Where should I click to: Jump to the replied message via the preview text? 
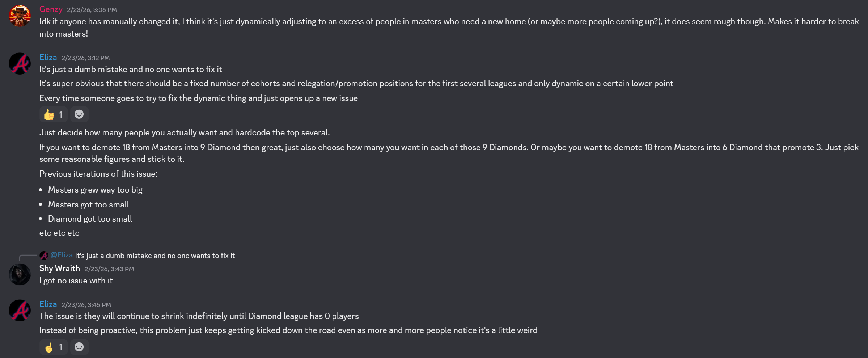pyautogui.click(x=155, y=256)
